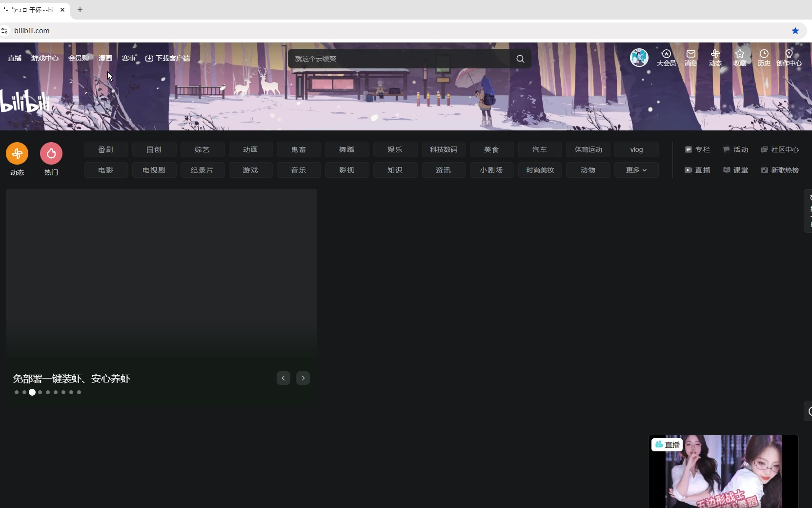
Task: Go to next carousel slide
Action: tap(303, 378)
